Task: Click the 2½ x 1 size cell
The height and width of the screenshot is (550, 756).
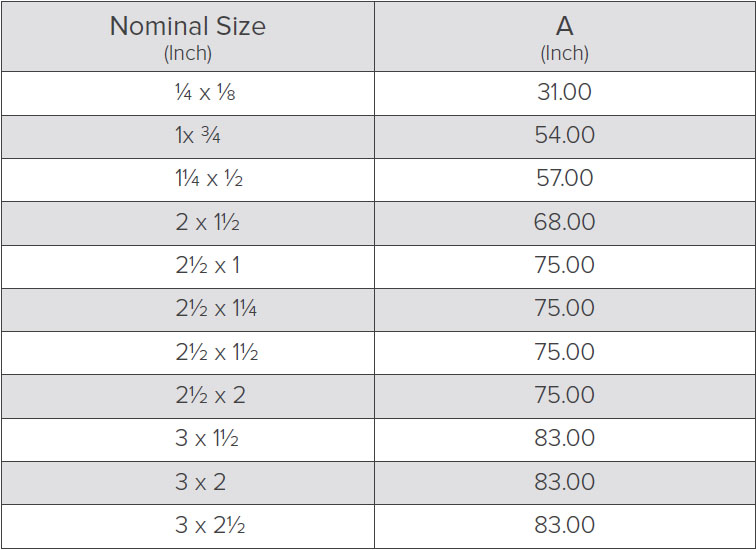Action: [x=188, y=267]
